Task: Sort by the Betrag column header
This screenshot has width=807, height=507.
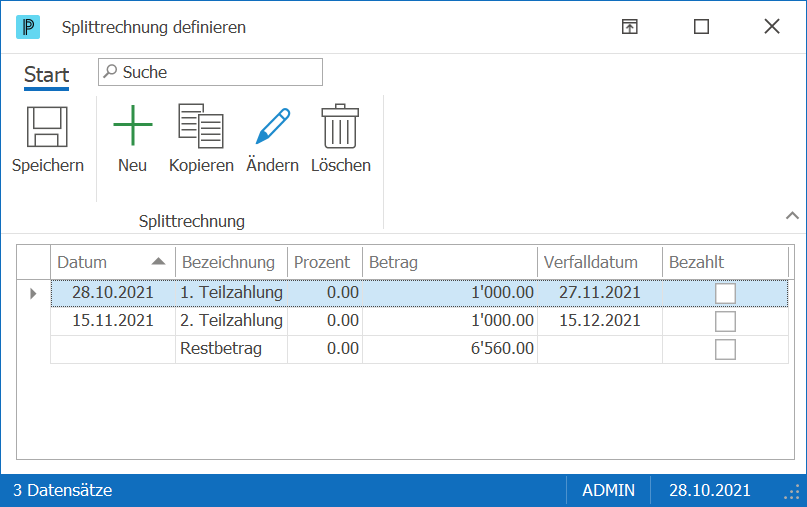Action: pyautogui.click(x=450, y=262)
